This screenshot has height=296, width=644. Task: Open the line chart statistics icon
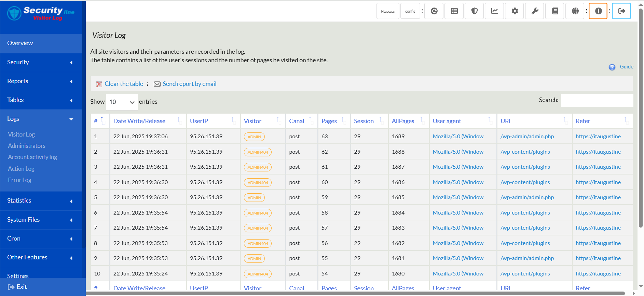pos(494,11)
